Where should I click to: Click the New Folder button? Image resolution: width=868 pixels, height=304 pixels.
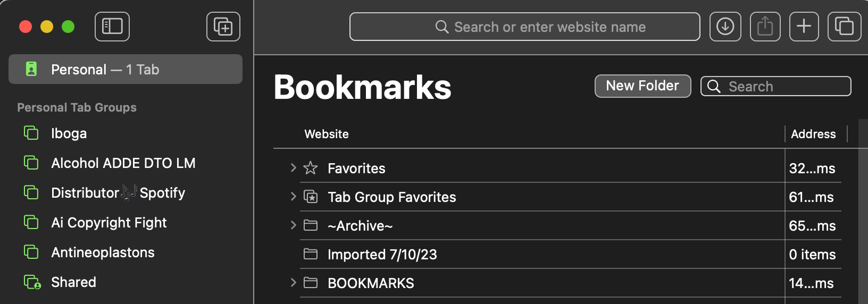click(642, 86)
